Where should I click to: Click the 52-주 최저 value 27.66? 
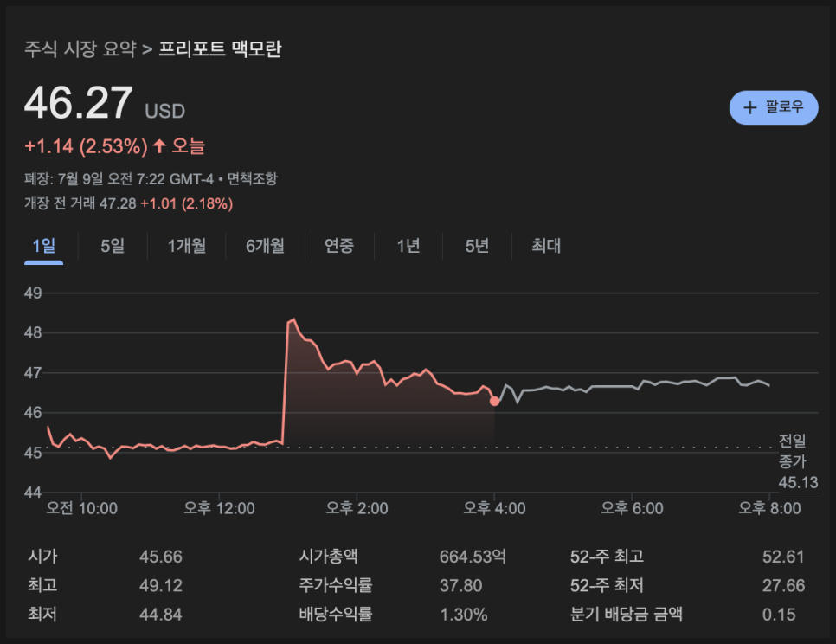[x=783, y=586]
